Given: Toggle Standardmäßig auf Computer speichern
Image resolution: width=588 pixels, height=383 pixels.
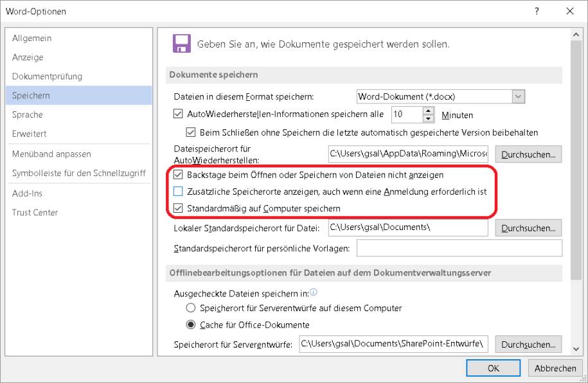Looking at the screenshot, I should coord(179,208).
